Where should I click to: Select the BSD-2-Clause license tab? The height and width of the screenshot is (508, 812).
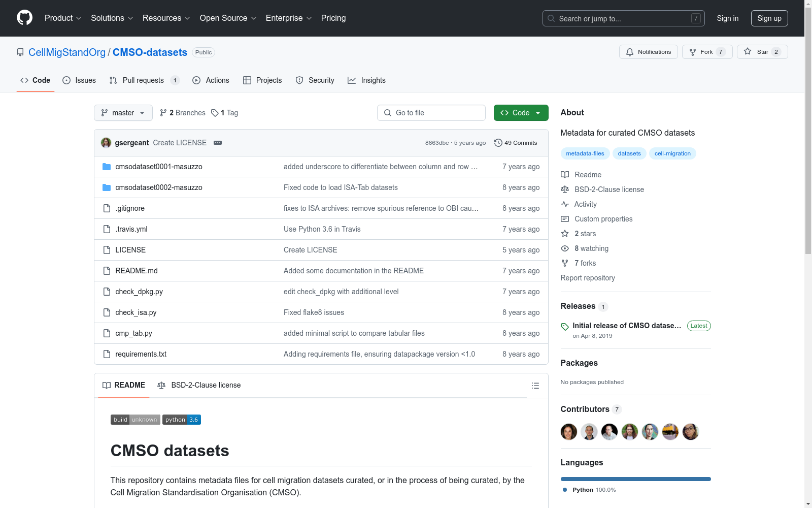tap(199, 385)
